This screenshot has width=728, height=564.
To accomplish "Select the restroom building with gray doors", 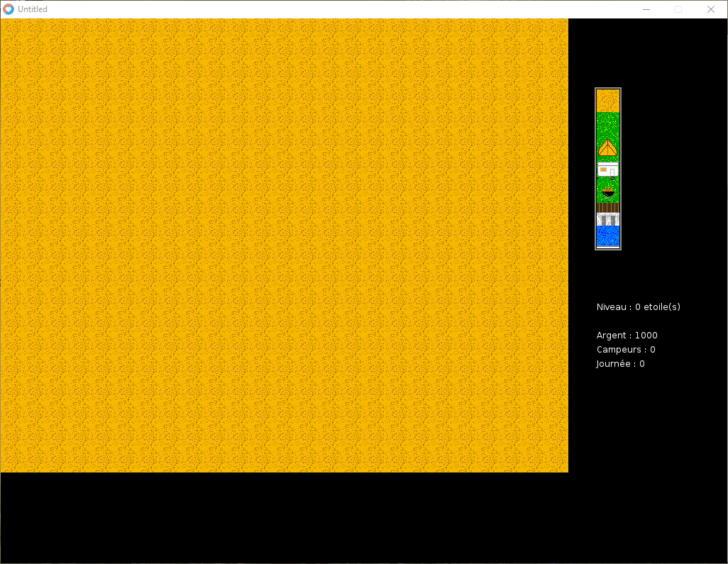I will [x=608, y=219].
